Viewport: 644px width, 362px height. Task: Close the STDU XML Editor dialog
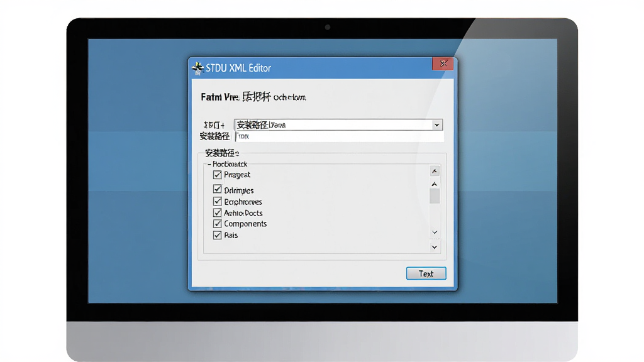click(x=443, y=63)
